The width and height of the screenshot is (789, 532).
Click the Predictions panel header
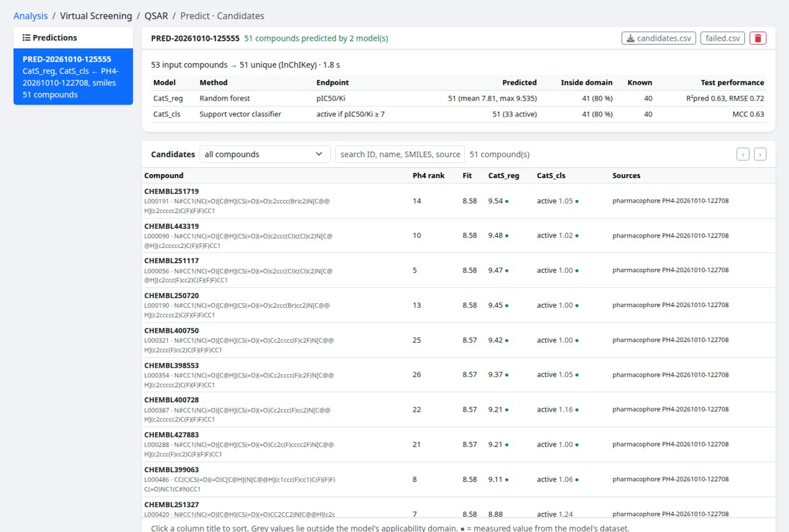pos(73,37)
